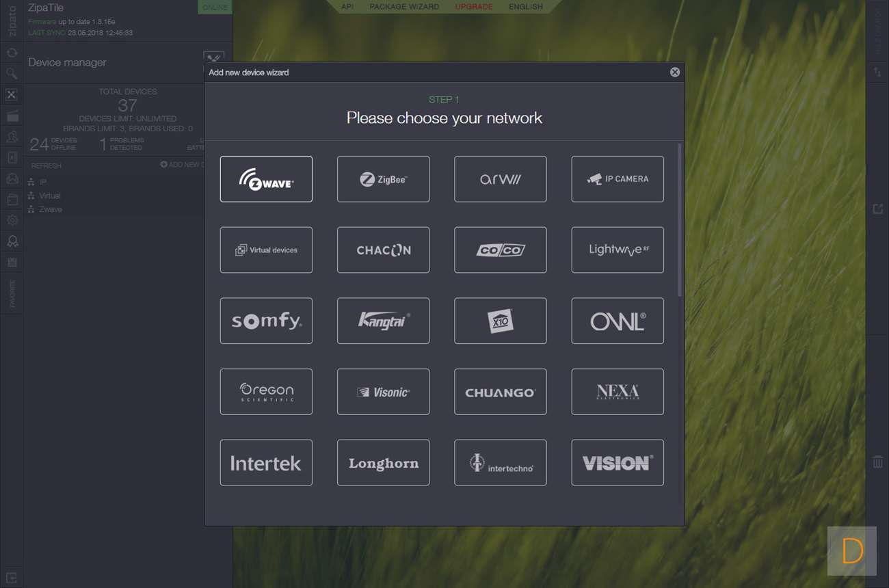
Task: Select the Visonic brand tile
Action: tap(383, 392)
